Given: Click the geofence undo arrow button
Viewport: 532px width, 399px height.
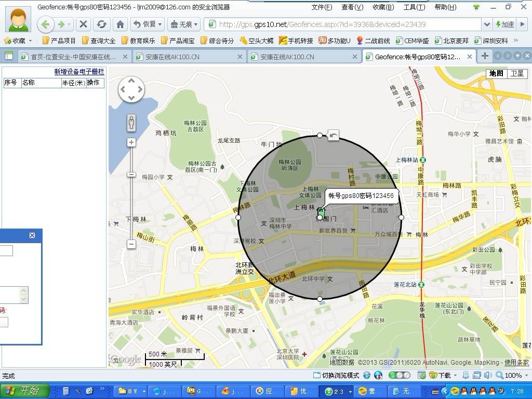Looking at the screenshot, I should [333, 136].
